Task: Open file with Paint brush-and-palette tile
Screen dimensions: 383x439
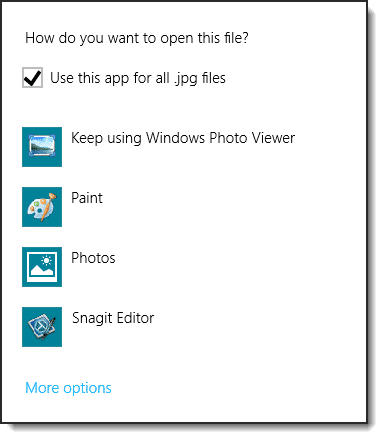Action: click(42, 207)
